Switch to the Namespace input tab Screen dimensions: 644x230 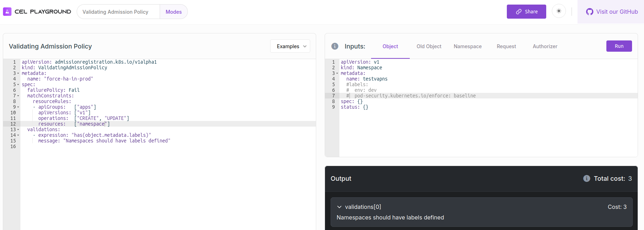coord(467,46)
